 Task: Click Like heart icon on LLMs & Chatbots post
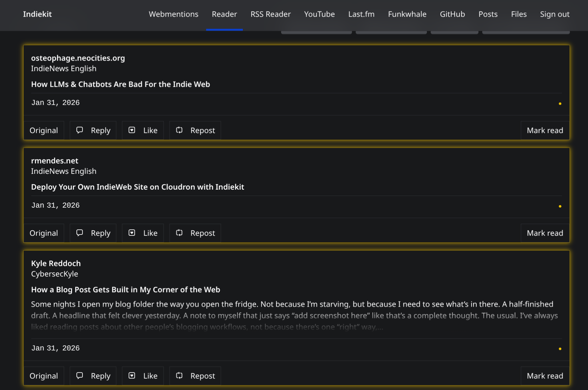132,130
